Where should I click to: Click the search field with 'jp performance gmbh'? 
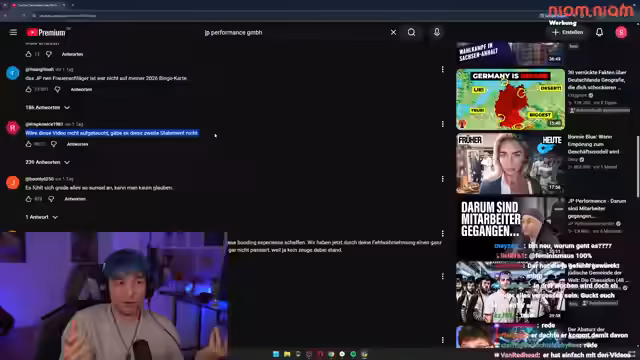tap(294, 32)
